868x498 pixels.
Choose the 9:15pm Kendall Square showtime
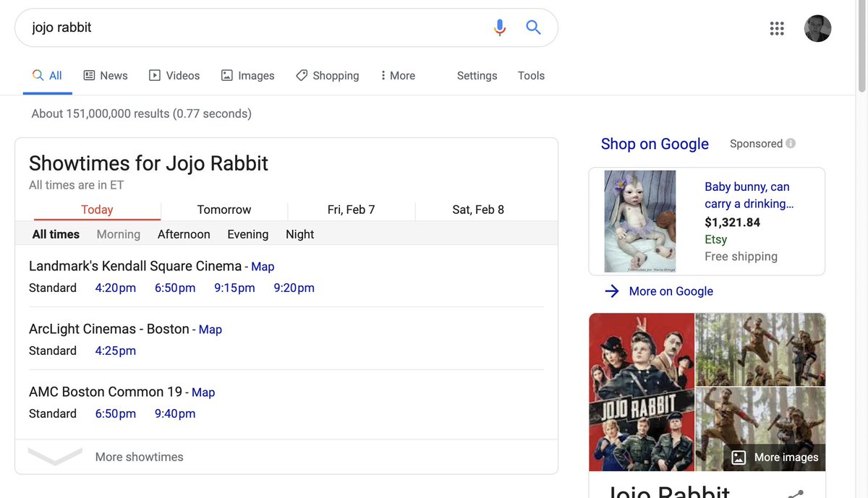pos(234,288)
